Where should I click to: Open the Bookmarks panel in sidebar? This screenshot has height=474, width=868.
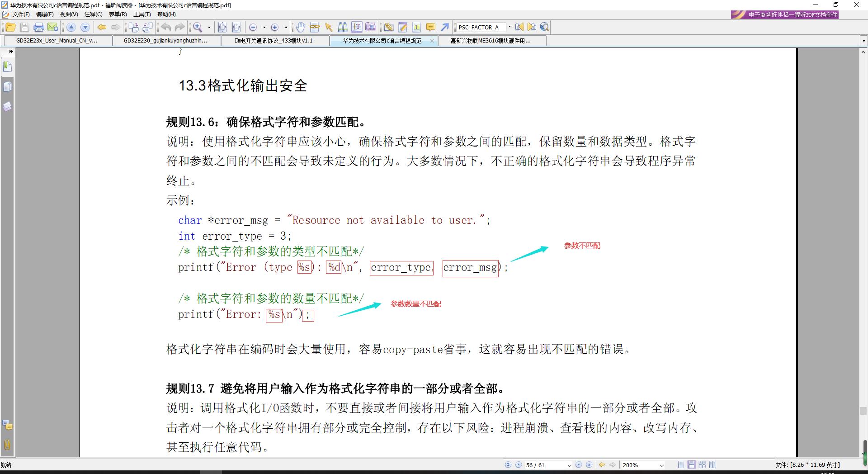[7, 66]
